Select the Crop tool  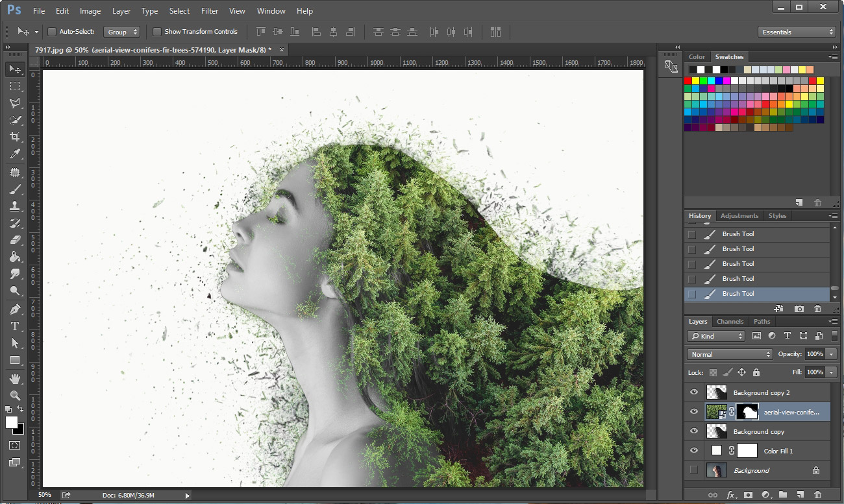[x=15, y=136]
